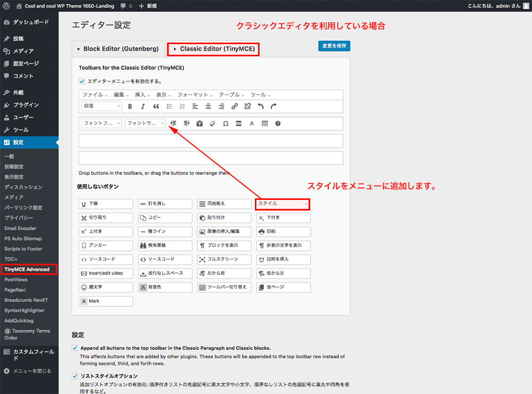
Task: Click メニューを閉じる to collapse sidebar
Action: click(29, 371)
